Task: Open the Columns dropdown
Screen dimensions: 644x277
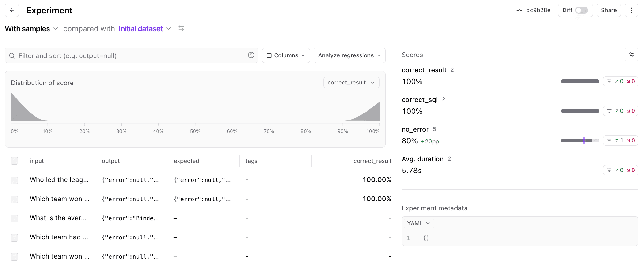Action: click(x=286, y=55)
